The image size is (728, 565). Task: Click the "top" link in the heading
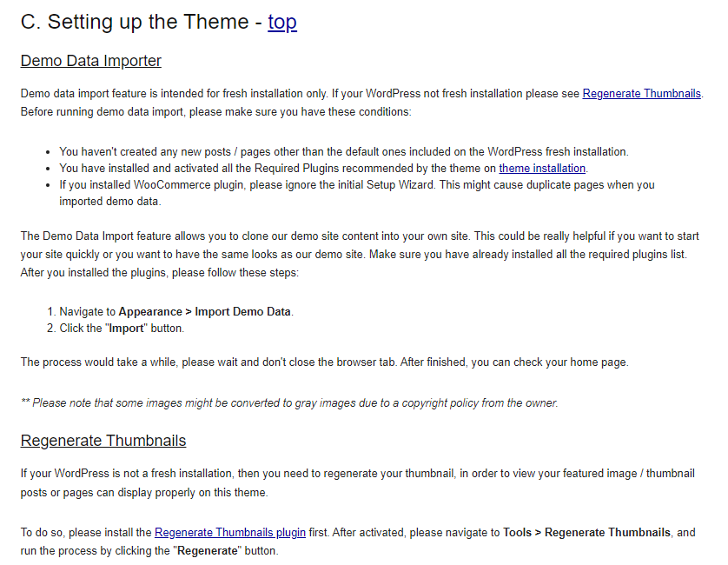(282, 23)
